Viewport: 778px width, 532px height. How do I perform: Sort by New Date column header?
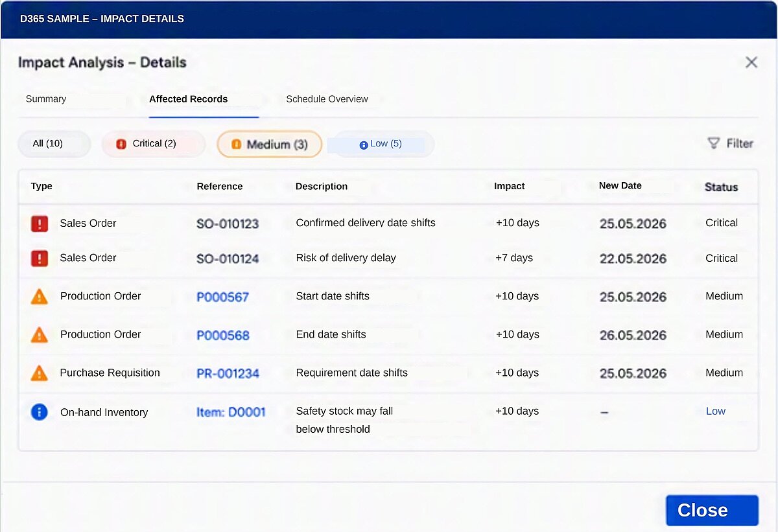point(620,185)
